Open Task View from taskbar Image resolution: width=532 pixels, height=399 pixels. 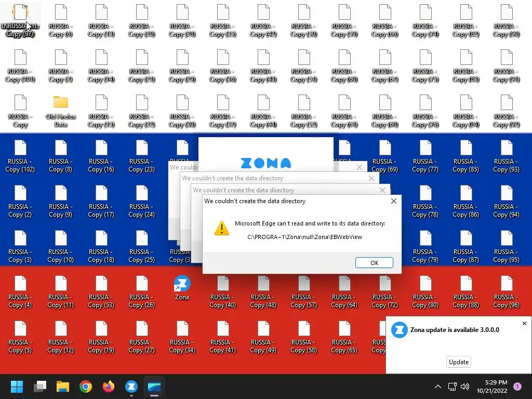(40, 387)
